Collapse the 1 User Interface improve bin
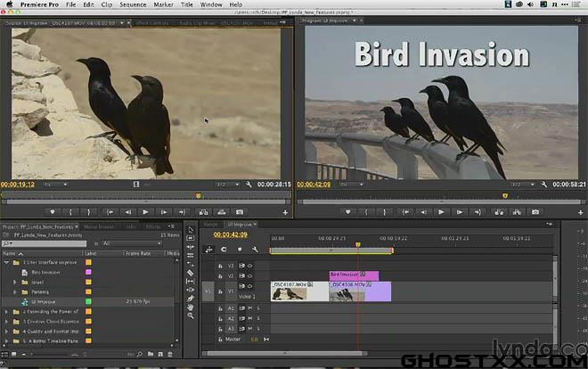 click(x=6, y=262)
